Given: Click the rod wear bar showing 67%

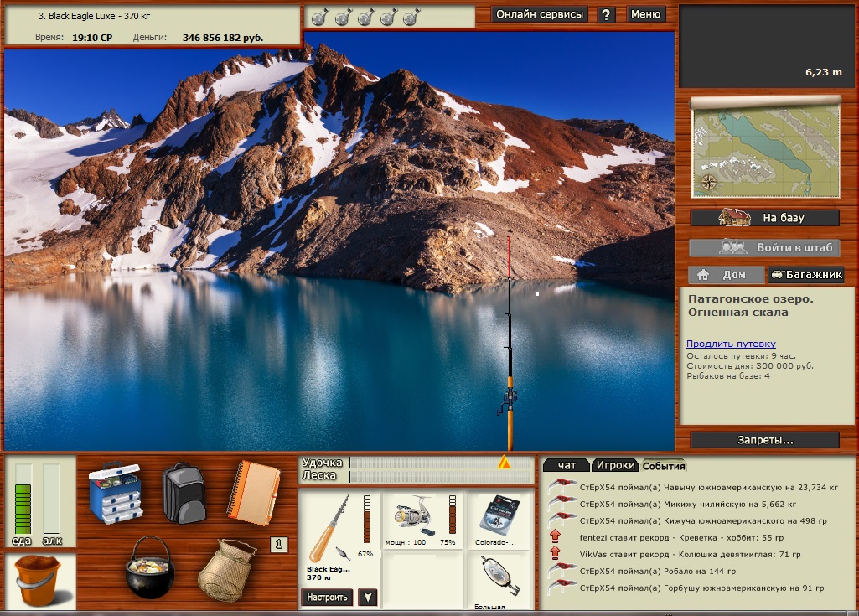Looking at the screenshot, I should tap(367, 519).
